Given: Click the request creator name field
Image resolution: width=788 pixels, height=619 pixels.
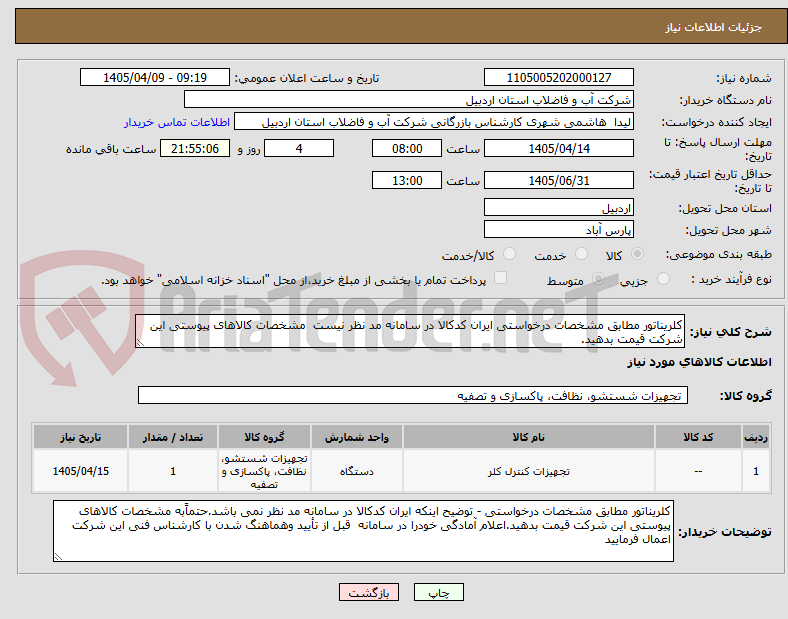Looking at the screenshot, I should 434,122.
